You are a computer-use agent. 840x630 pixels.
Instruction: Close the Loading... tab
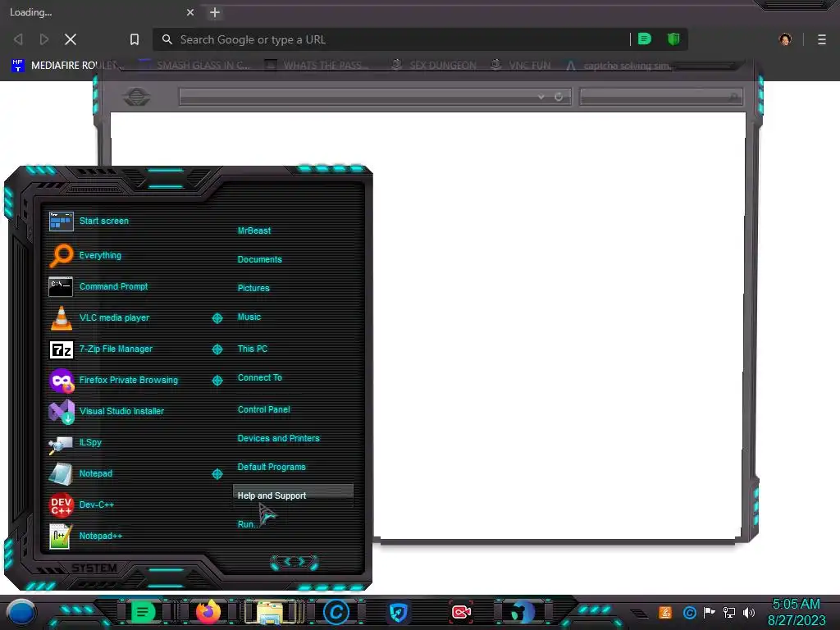tap(190, 12)
